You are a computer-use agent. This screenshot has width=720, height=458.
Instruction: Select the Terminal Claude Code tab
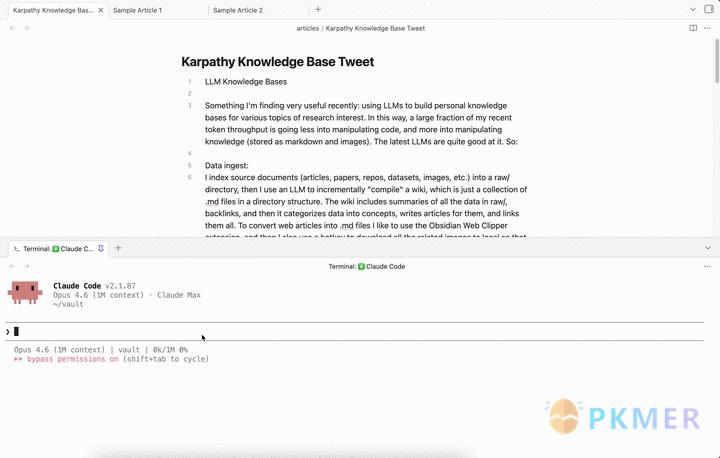tap(58, 249)
